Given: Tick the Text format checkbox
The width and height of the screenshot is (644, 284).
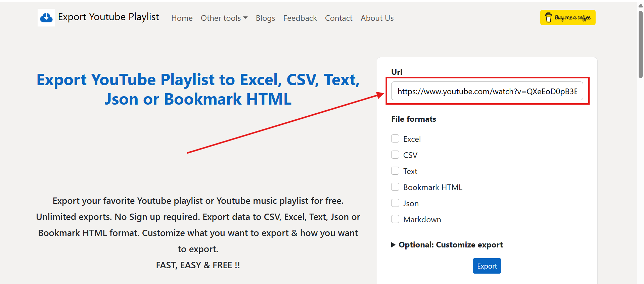Looking at the screenshot, I should [395, 171].
